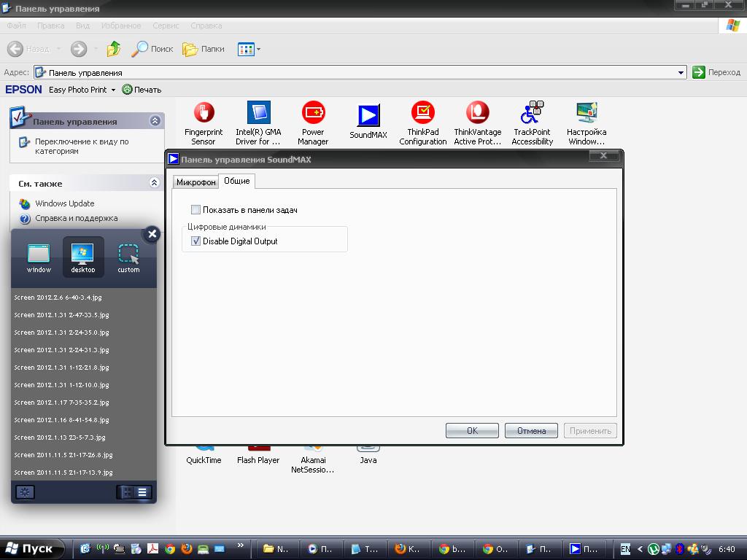The width and height of the screenshot is (747, 560).
Task: Click the Назад back button
Action: pyautogui.click(x=28, y=49)
